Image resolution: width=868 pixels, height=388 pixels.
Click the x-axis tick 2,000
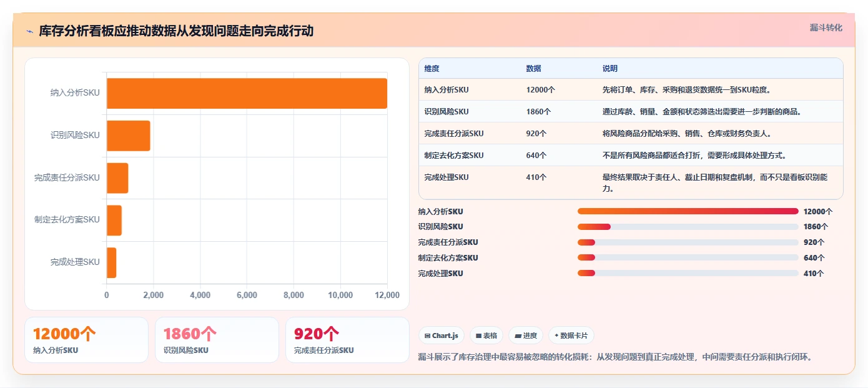tap(153, 295)
